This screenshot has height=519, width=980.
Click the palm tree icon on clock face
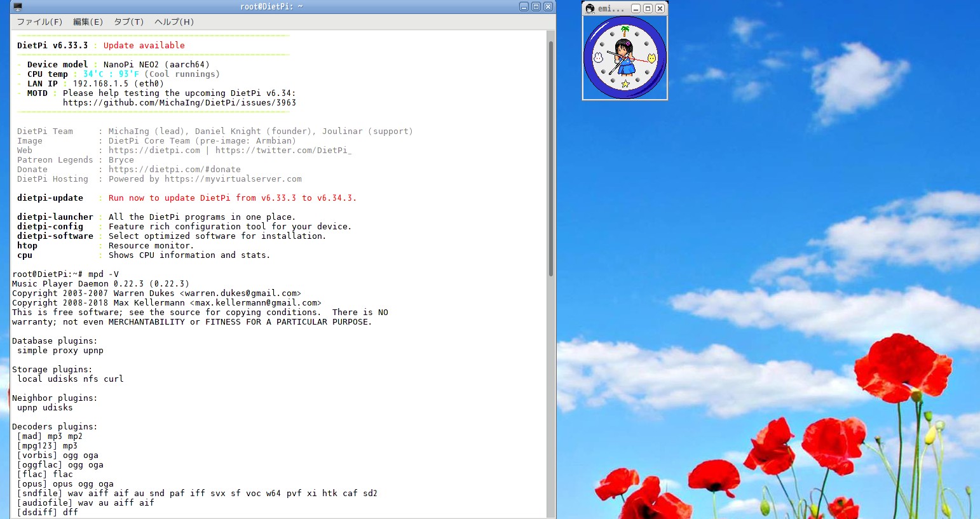point(625,30)
